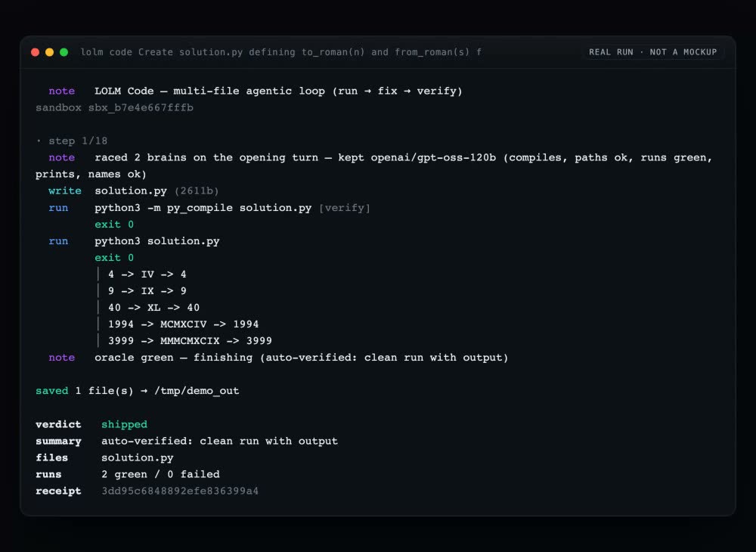Screen dimensions: 756x552
Task: Click the output line '40 -> XL -> 40'
Action: [153, 308]
